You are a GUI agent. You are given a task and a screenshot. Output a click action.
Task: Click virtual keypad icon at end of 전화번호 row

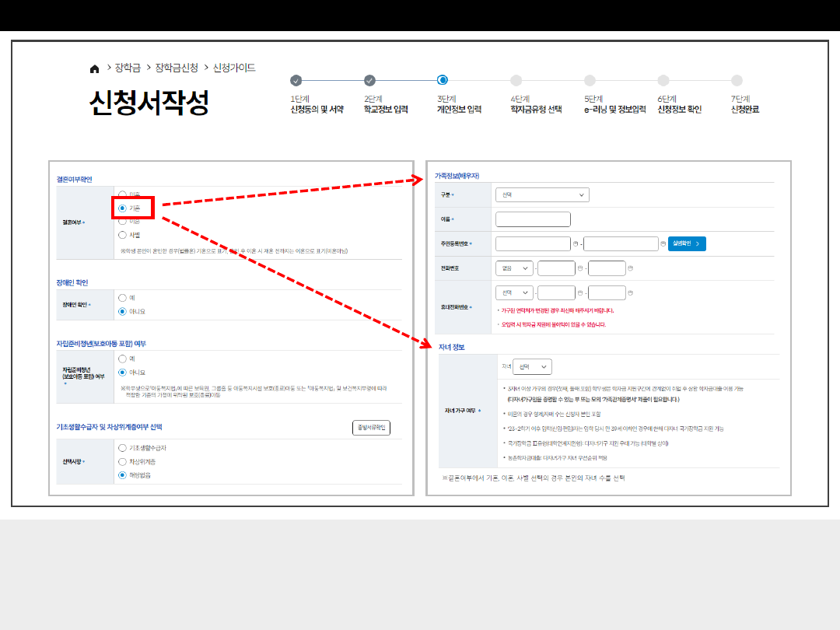pyautogui.click(x=630, y=268)
